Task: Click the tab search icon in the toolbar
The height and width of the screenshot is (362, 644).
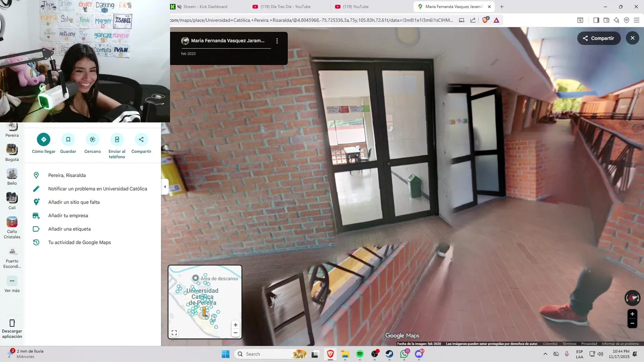Action: click(580, 21)
